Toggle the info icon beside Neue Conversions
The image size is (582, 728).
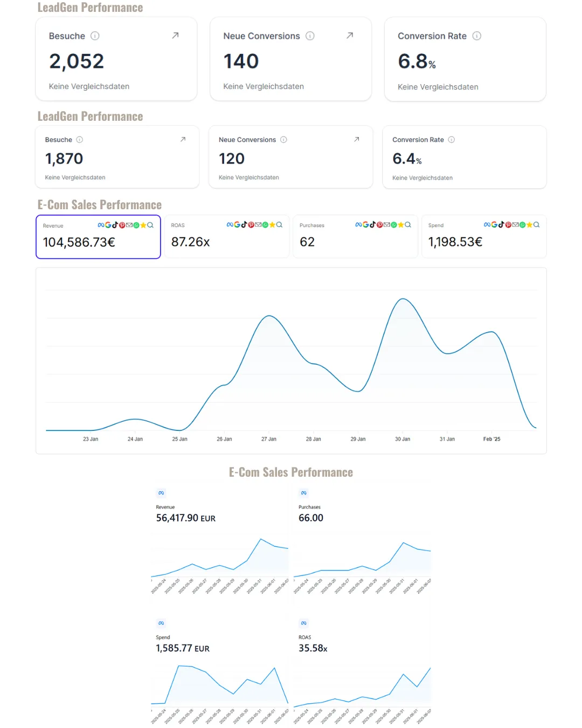pyautogui.click(x=310, y=36)
